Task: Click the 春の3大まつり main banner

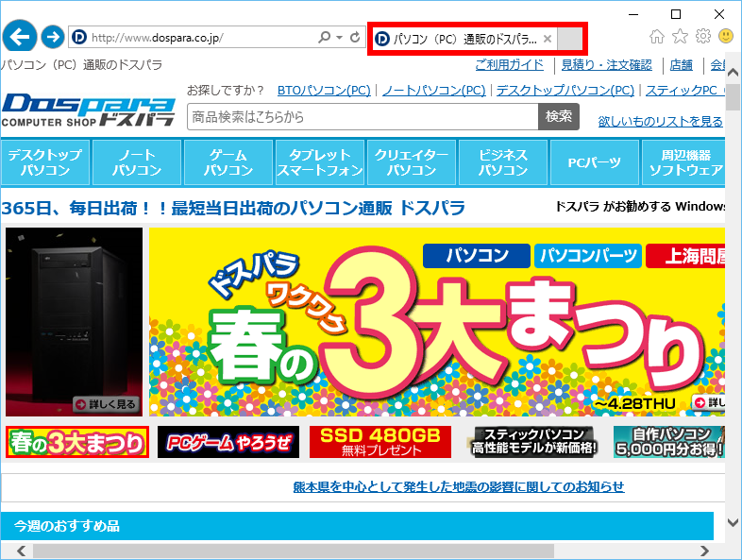Action: (437, 322)
